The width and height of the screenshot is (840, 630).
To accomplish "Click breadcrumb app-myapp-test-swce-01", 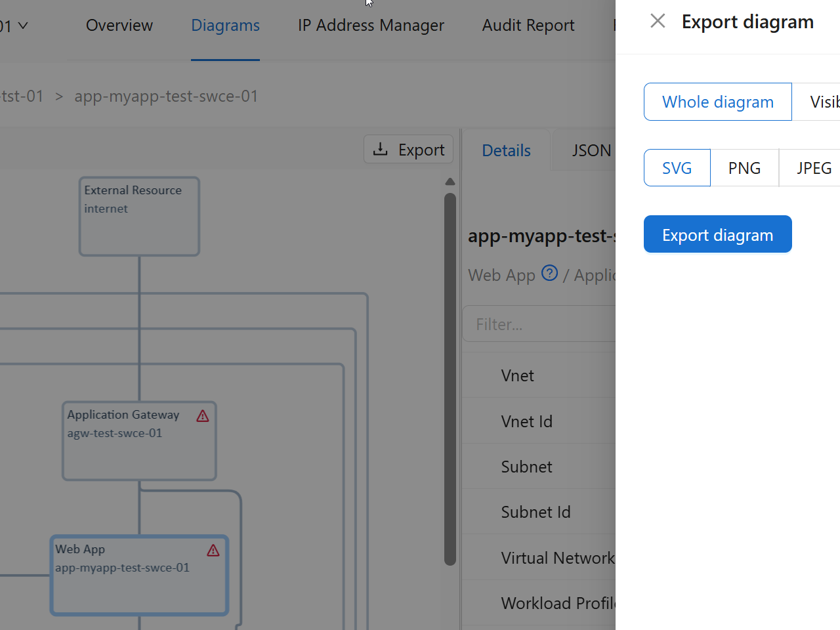I will click(166, 96).
